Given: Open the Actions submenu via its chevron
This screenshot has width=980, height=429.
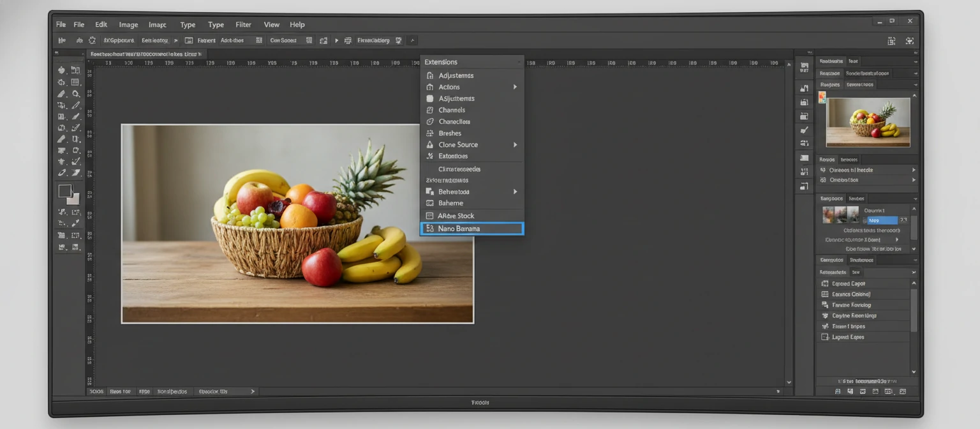Looking at the screenshot, I should pos(516,87).
